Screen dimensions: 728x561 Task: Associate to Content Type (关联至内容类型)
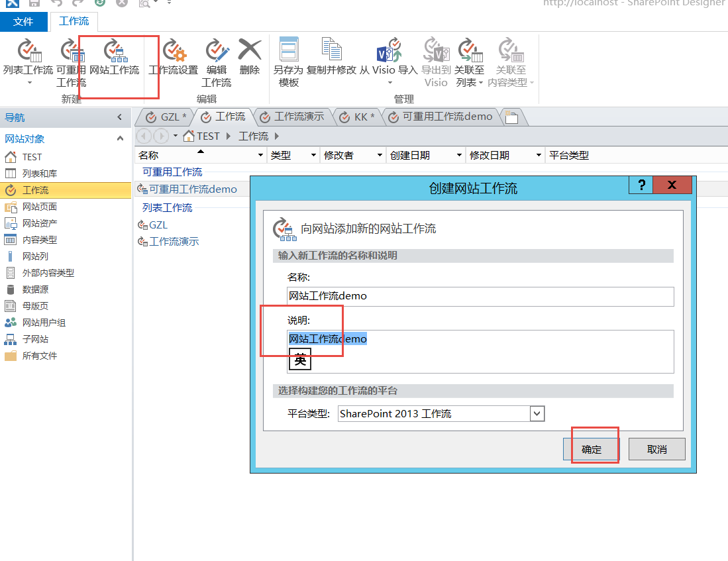click(x=511, y=63)
